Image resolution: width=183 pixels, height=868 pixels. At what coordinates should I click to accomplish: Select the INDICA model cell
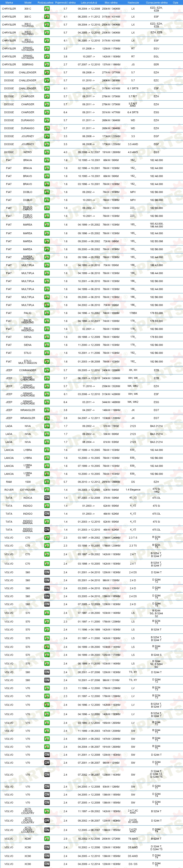coord(28,498)
